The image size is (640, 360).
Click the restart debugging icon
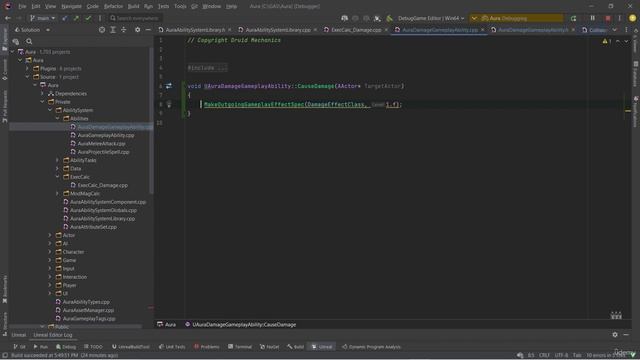tap(573, 18)
